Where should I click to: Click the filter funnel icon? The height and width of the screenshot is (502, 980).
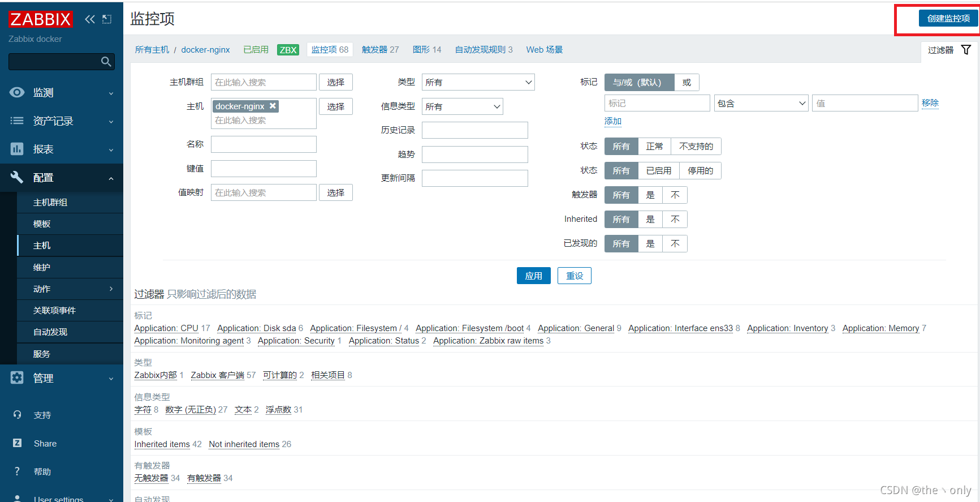[x=966, y=50]
